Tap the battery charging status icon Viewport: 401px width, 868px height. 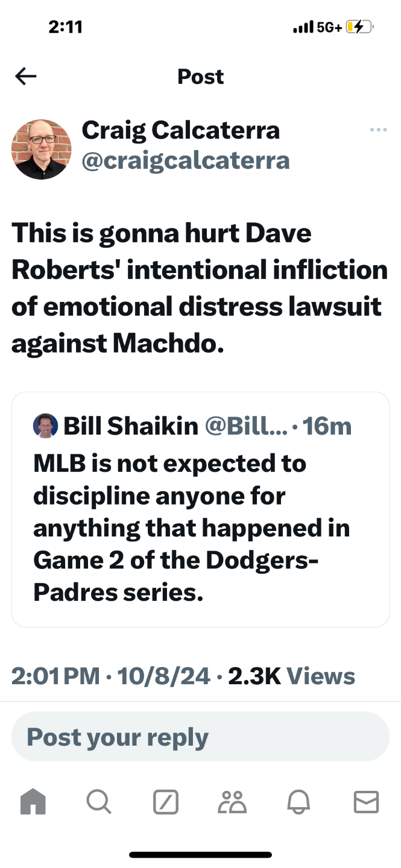pos(359,27)
